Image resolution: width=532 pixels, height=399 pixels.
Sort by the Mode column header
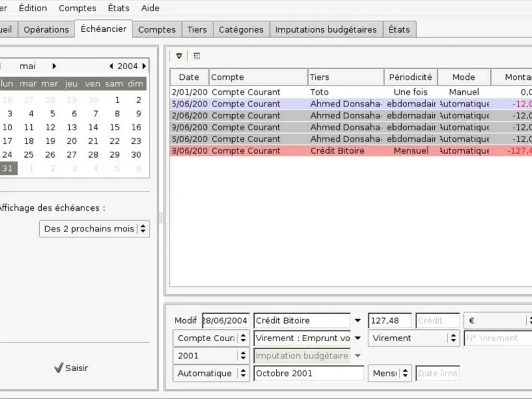point(464,77)
